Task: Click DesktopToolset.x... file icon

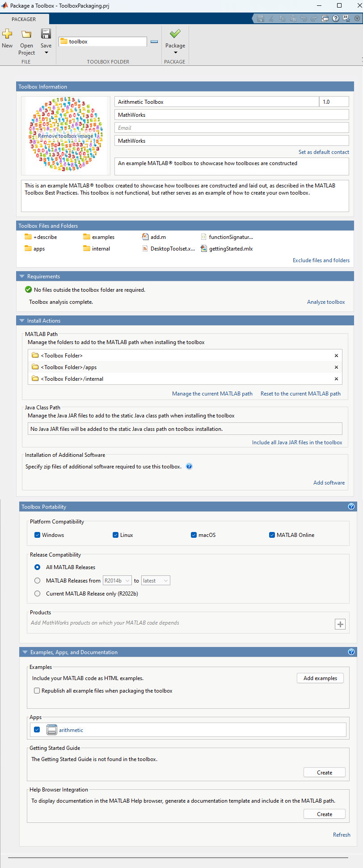Action: 145,248
